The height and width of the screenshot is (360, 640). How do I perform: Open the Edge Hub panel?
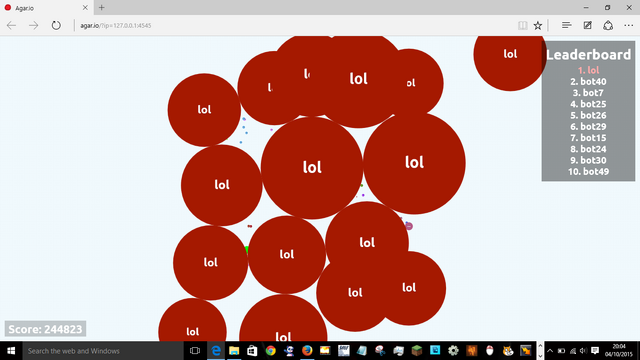(566, 25)
